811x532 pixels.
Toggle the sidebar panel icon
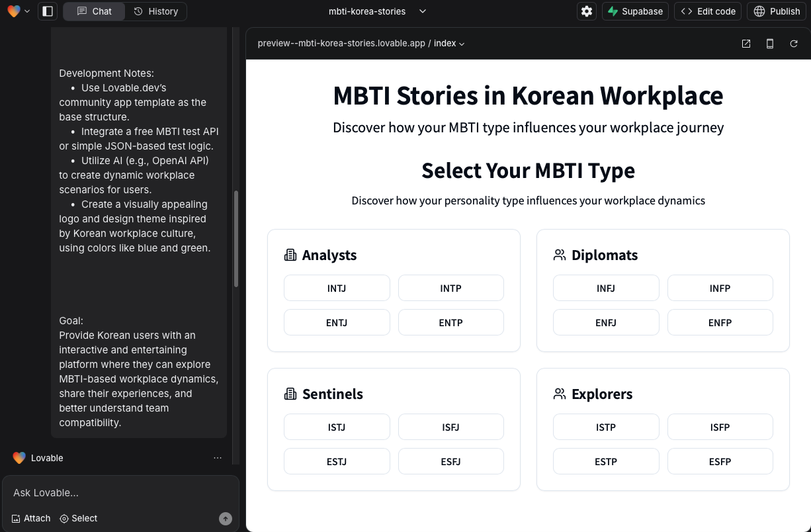click(x=47, y=11)
